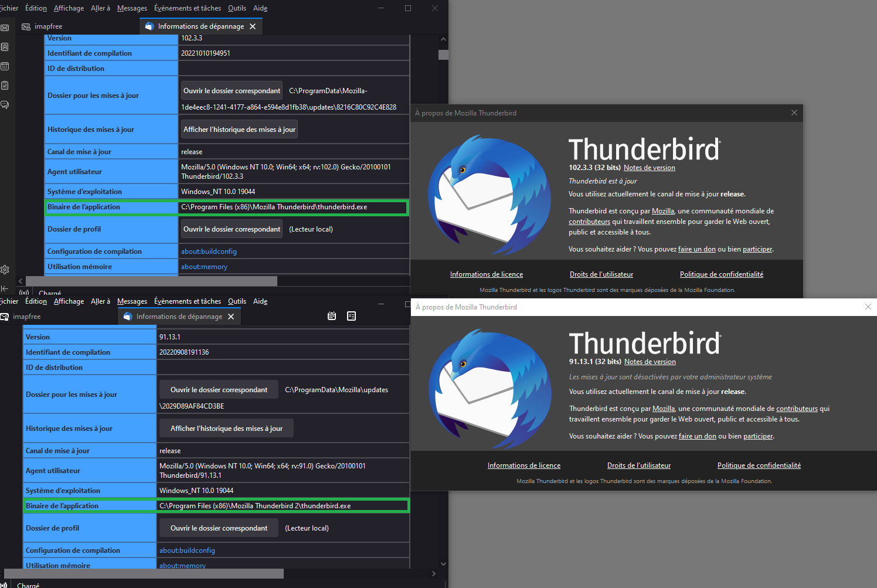877x588 pixels.
Task: Open Droits de l'utilisateur in the 102.3.3 About dialog
Action: click(x=601, y=274)
